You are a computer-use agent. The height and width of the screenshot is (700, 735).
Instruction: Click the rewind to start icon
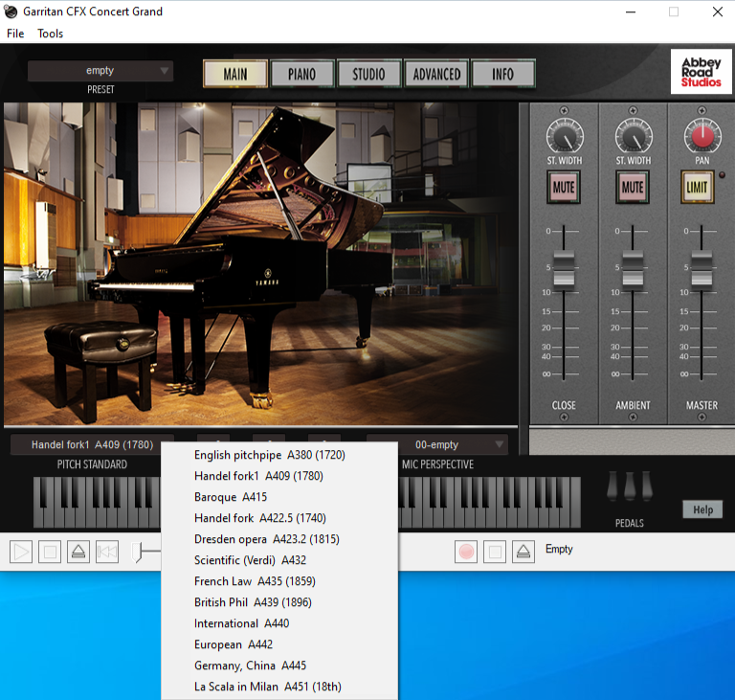[107, 552]
